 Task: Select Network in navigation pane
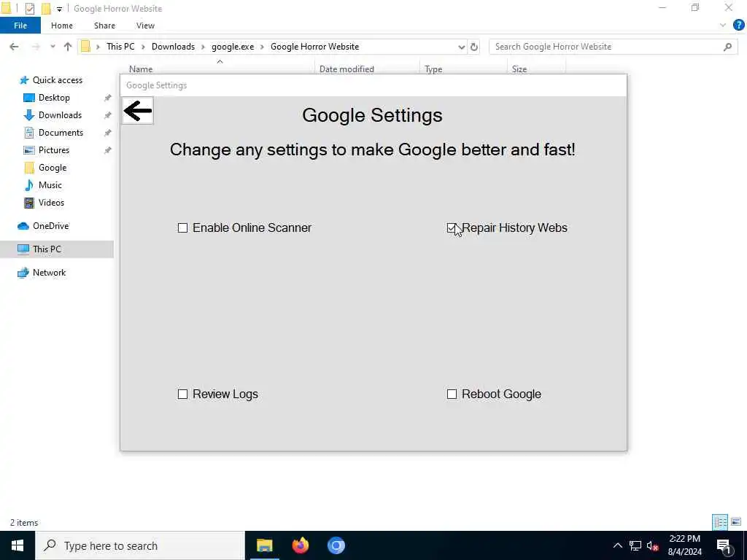[x=49, y=273]
